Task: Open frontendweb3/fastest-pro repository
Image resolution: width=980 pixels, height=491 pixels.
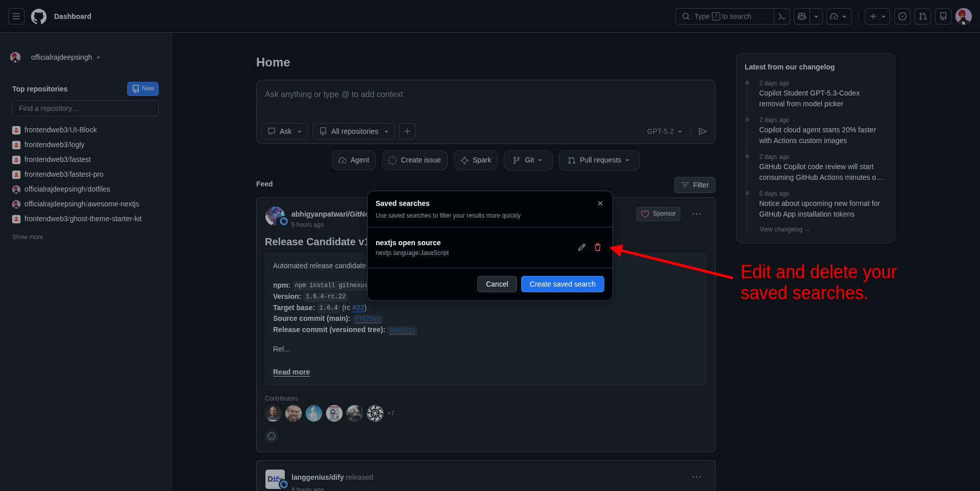Action: [64, 174]
